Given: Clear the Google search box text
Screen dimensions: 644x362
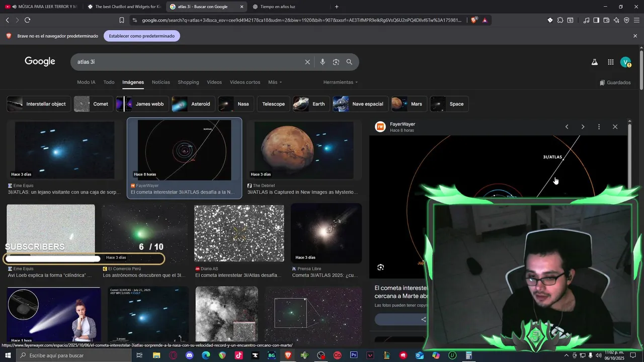Looking at the screenshot, I should pyautogui.click(x=307, y=62).
